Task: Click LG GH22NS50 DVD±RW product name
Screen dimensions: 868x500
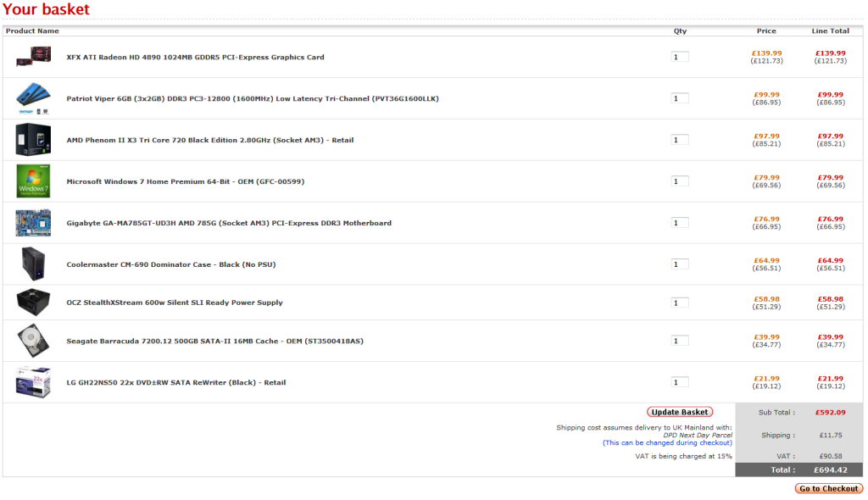Action: [x=176, y=382]
